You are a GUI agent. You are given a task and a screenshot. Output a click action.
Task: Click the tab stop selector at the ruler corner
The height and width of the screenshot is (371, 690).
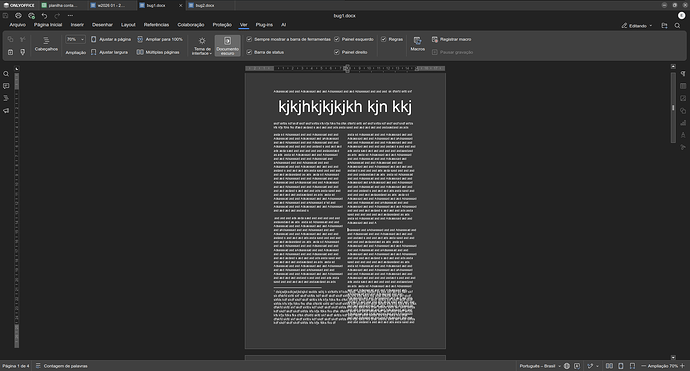[17, 69]
